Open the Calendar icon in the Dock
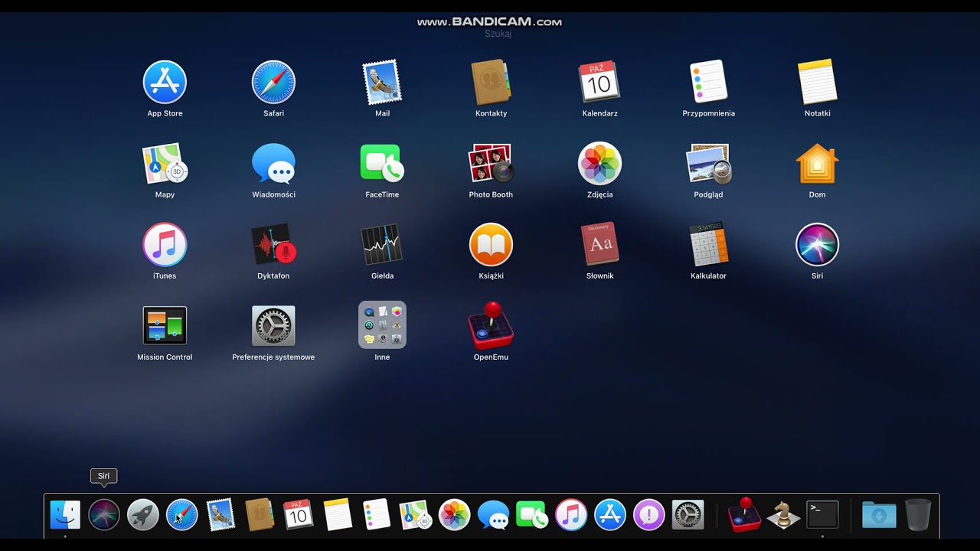Viewport: 980px width, 551px height. 299,515
